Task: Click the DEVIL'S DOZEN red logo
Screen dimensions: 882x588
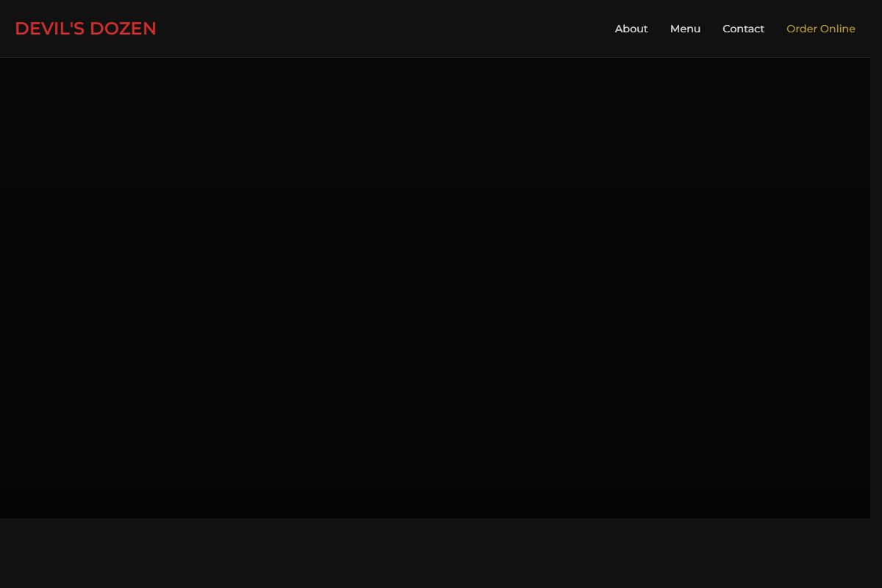Action: point(85,29)
